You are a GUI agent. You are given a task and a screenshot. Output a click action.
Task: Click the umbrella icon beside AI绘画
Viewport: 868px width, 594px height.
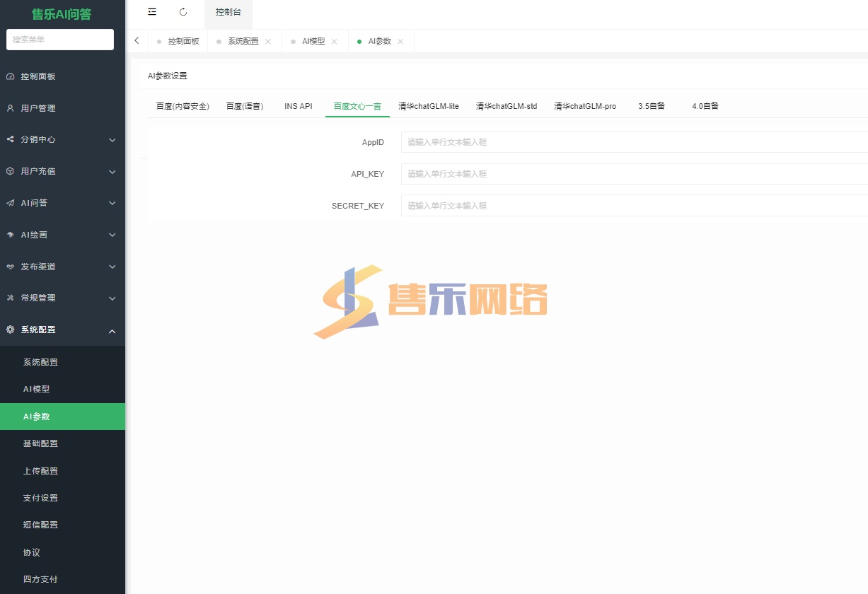10,235
